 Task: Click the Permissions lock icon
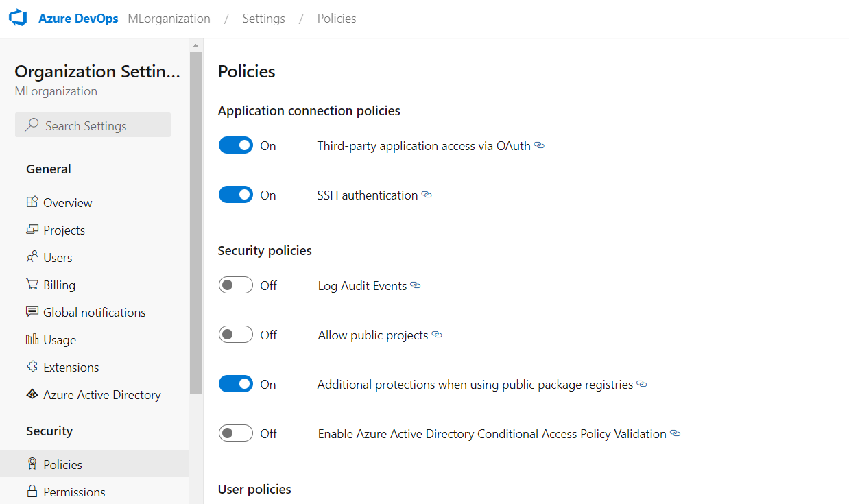point(32,492)
